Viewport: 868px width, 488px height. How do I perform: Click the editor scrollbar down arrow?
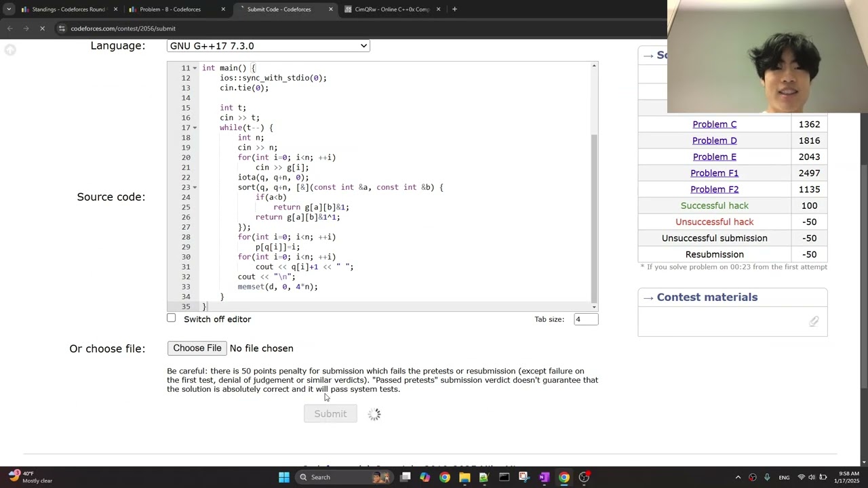(595, 307)
